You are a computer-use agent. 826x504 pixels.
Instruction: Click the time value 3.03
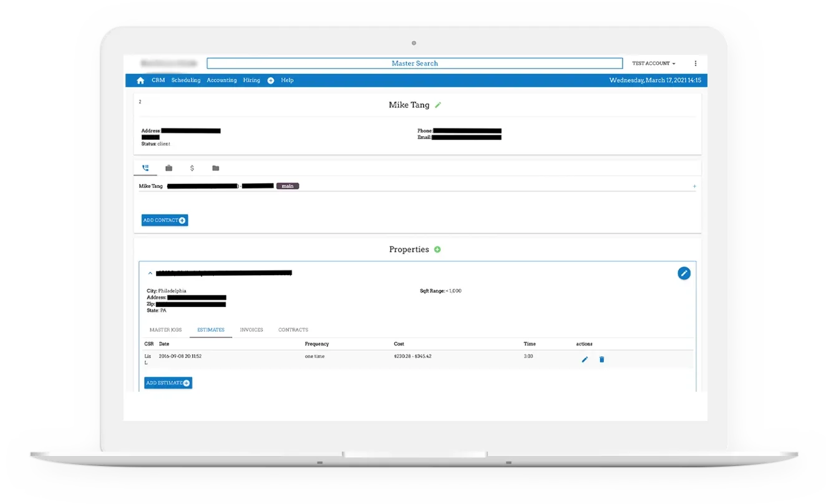(528, 357)
